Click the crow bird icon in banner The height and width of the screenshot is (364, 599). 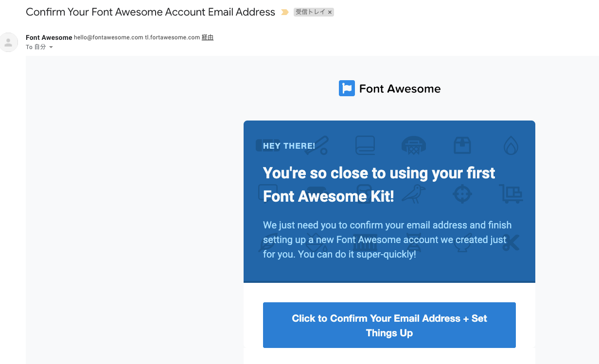pyautogui.click(x=414, y=193)
